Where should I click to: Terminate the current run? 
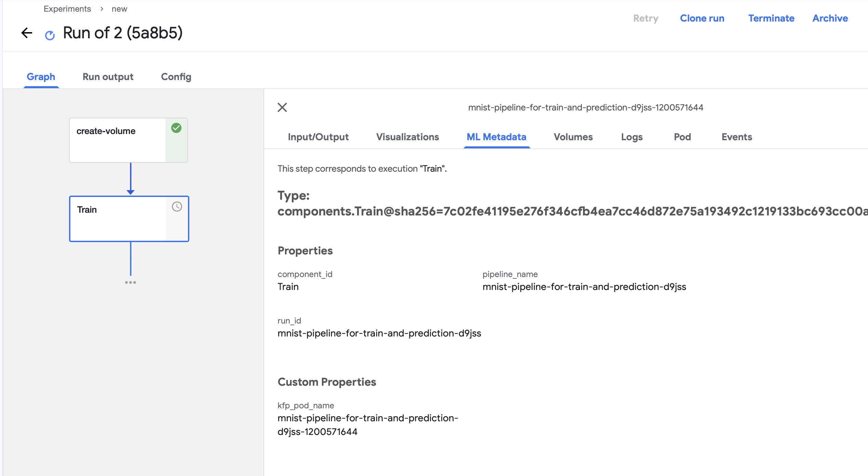771,18
